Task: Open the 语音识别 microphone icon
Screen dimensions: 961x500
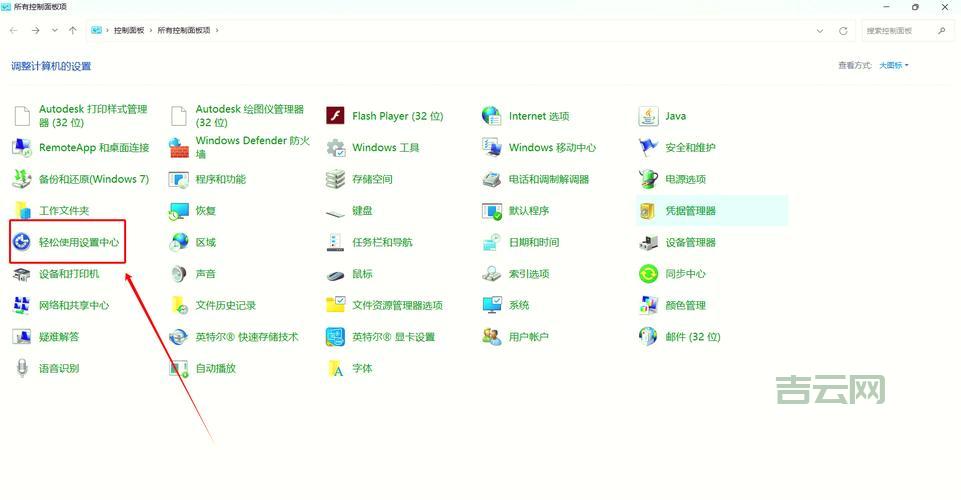Action: (22, 368)
